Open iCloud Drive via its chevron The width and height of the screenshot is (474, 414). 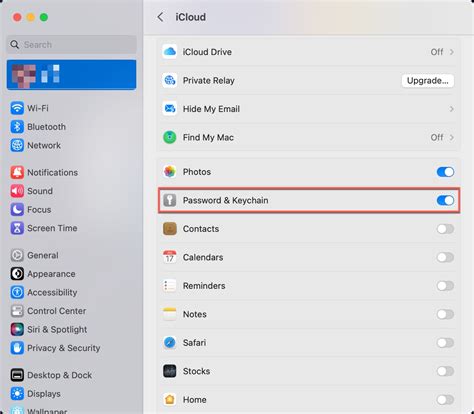coord(451,52)
